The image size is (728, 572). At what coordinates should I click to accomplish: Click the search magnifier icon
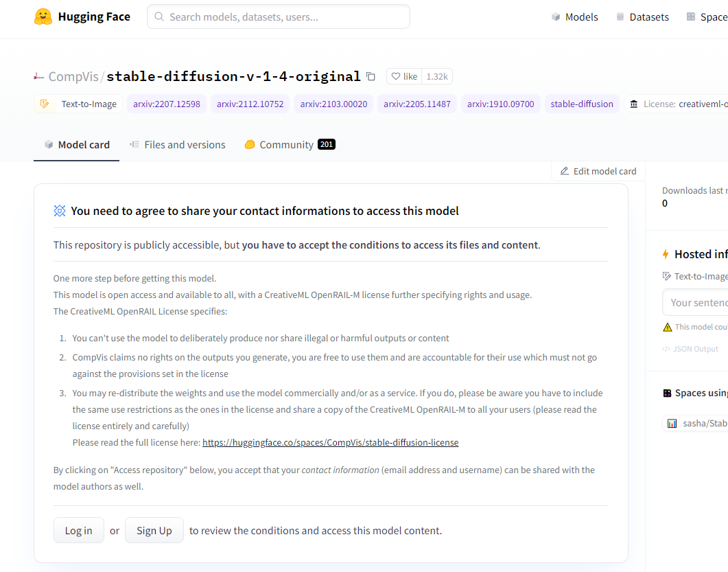(159, 16)
